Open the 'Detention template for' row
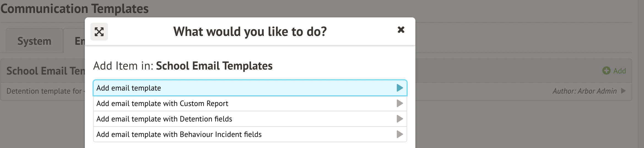Image resolution: width=644 pixels, height=148 pixels. coord(44,91)
